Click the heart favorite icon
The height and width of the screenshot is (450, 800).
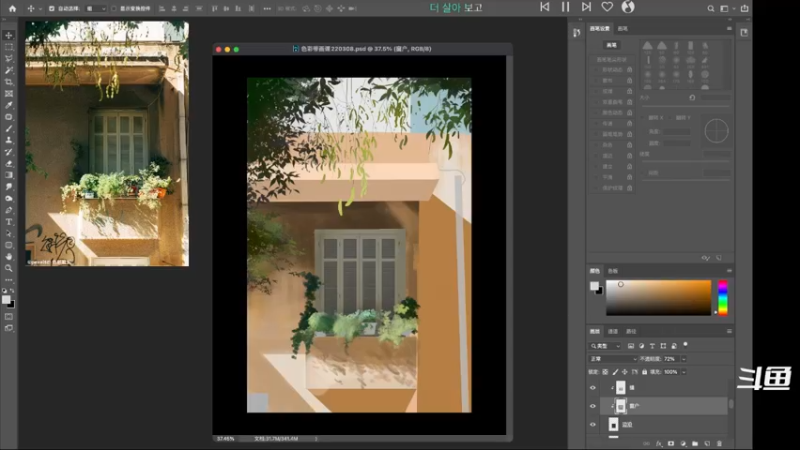(x=607, y=7)
